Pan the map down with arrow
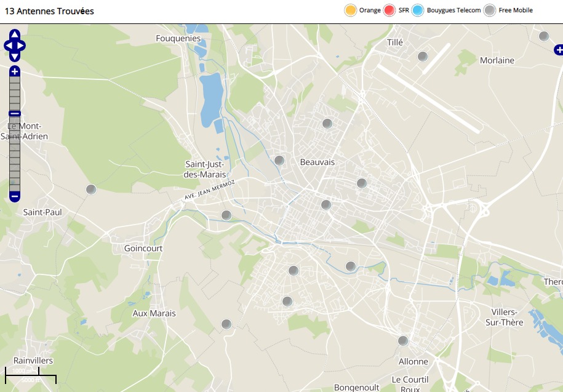Screen dimensions: 563x392 tap(15, 57)
